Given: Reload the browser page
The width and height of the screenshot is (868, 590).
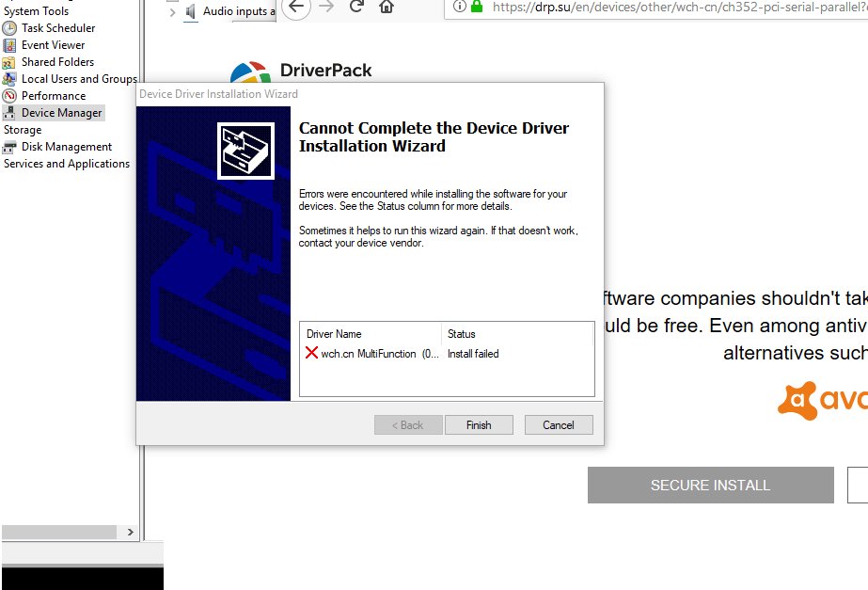Looking at the screenshot, I should [356, 6].
